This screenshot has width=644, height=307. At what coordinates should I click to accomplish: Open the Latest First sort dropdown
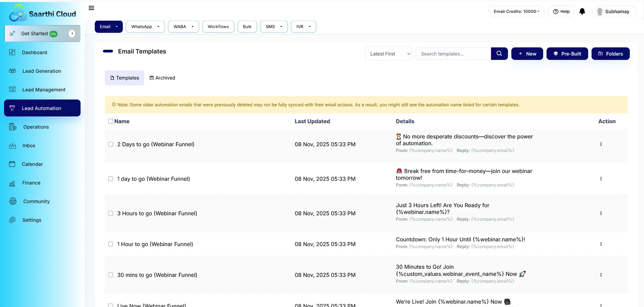pos(388,54)
